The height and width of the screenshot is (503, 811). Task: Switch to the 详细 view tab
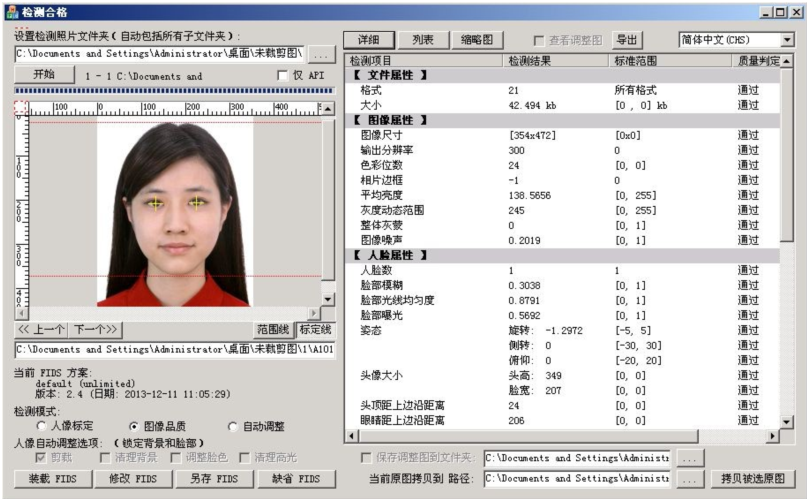[369, 40]
